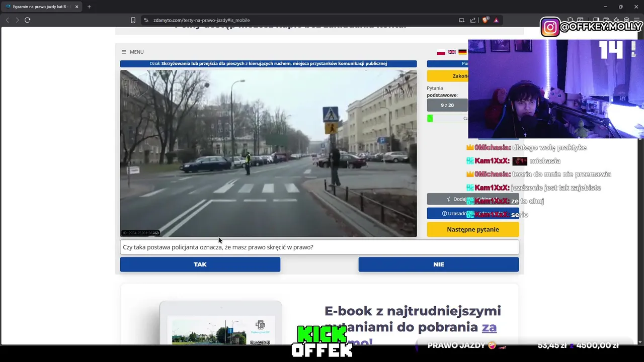Open the Brave Shields lion icon

(485, 20)
